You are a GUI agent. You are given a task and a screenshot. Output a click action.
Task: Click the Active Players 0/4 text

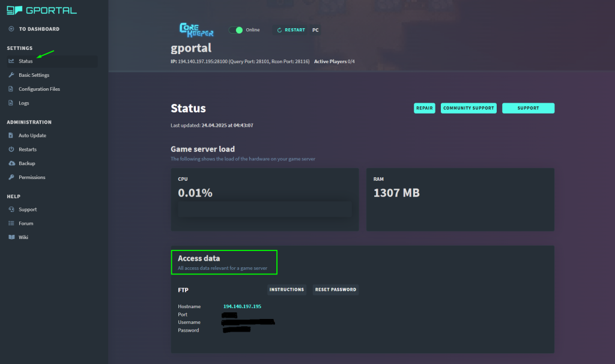[334, 61]
